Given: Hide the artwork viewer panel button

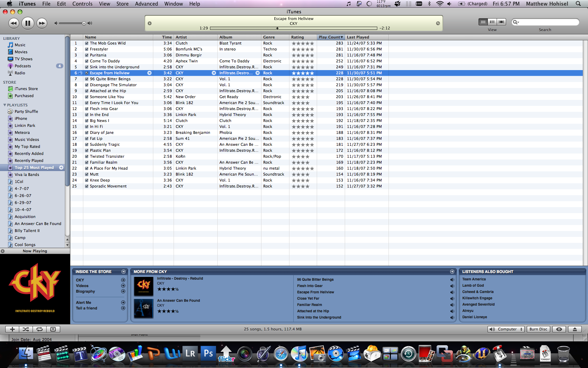Looking at the screenshot, I should click(x=53, y=329).
